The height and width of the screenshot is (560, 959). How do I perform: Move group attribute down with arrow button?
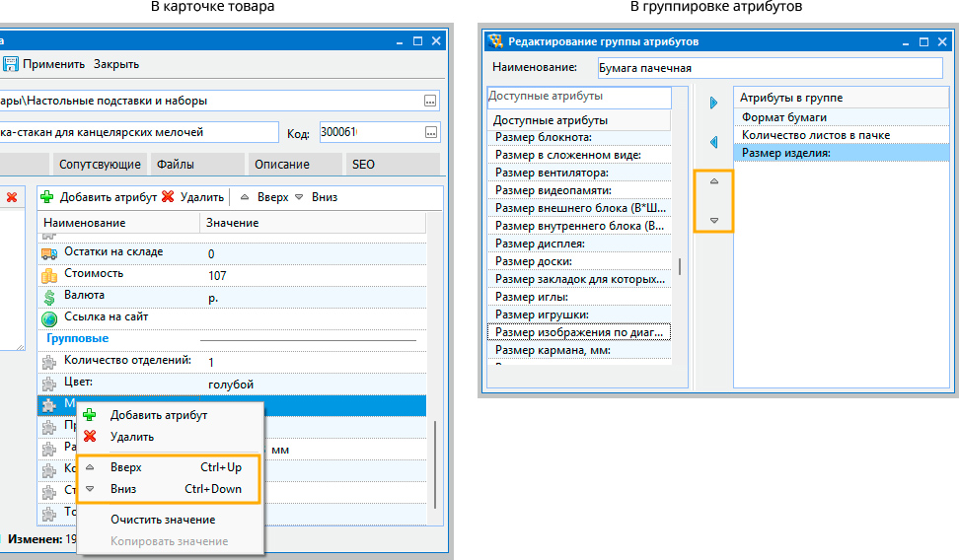pyautogui.click(x=713, y=220)
